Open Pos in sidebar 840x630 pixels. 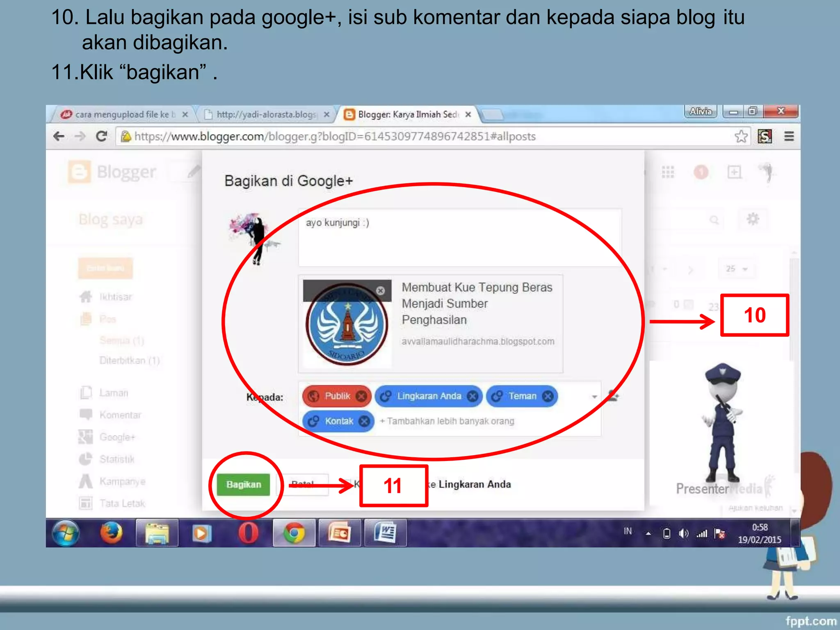click(107, 319)
